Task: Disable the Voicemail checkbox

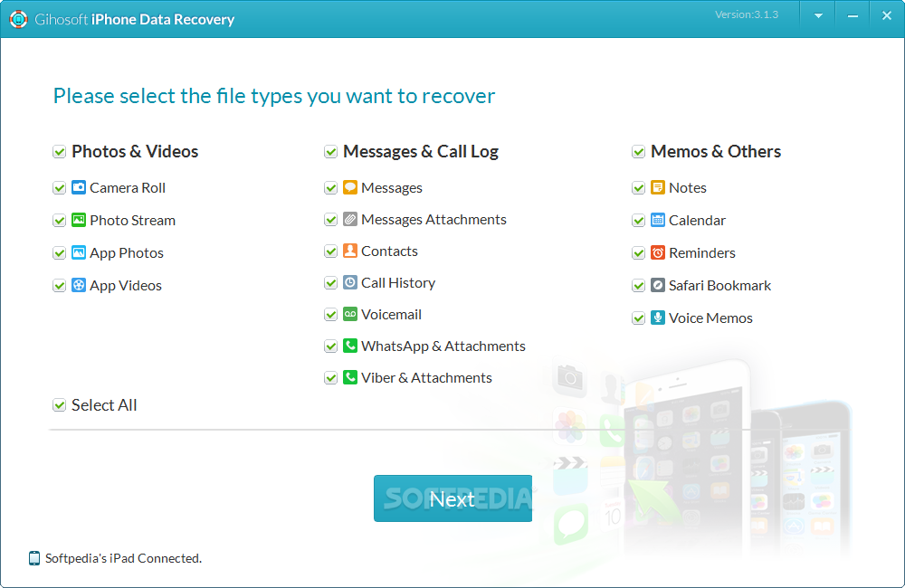Action: pos(330,315)
